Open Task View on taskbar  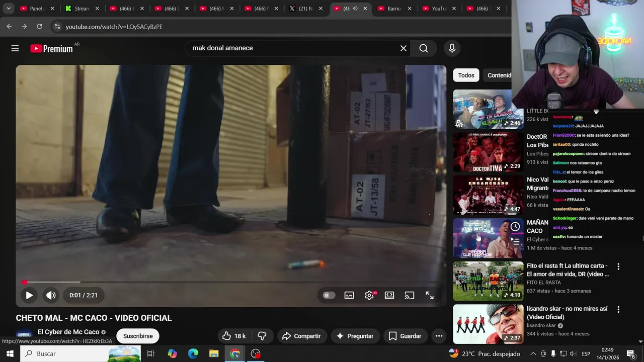[x=150, y=353]
